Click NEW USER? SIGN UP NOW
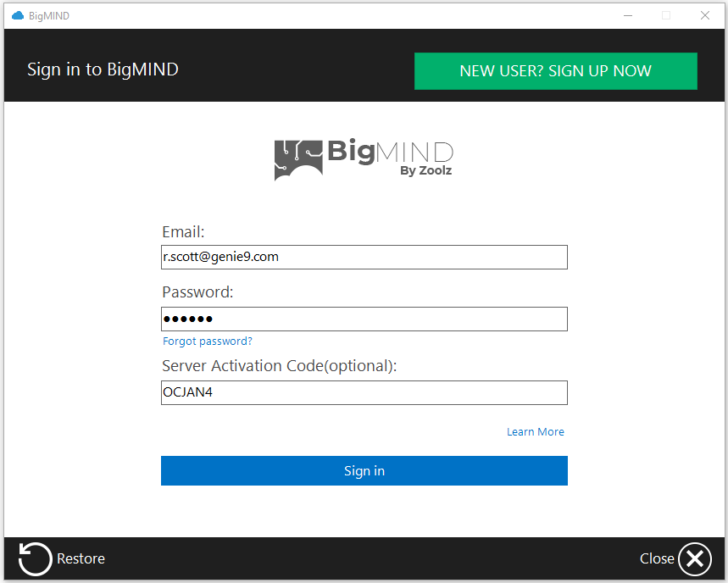This screenshot has height=583, width=728. click(x=555, y=71)
